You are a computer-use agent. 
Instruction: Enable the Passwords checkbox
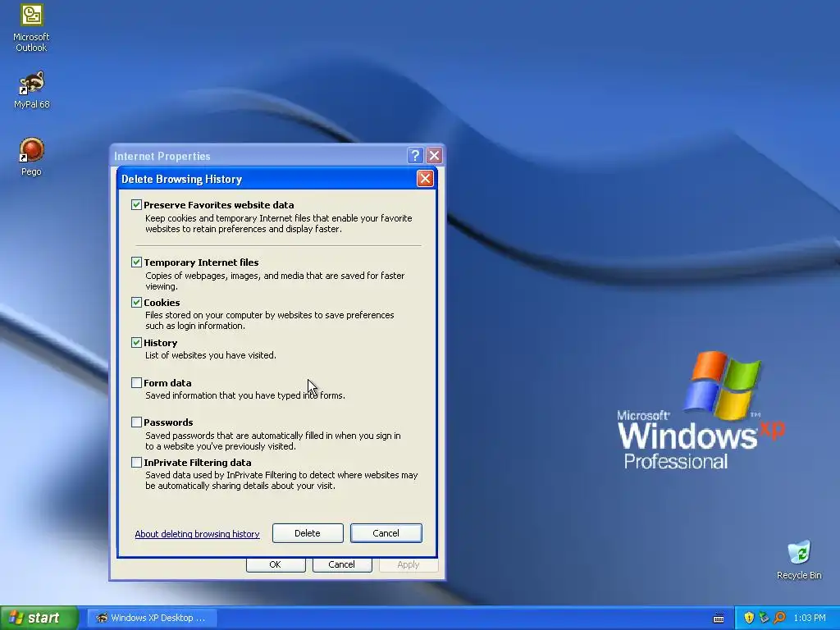pyautogui.click(x=137, y=422)
